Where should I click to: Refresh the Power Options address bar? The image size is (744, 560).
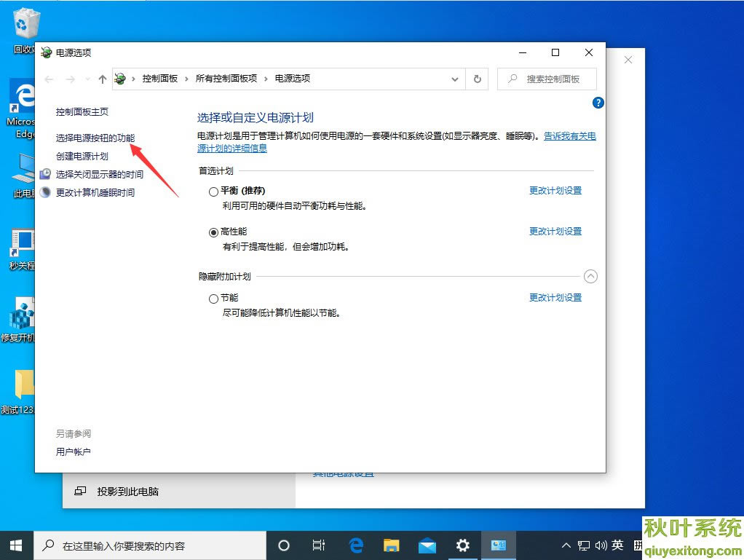478,79
